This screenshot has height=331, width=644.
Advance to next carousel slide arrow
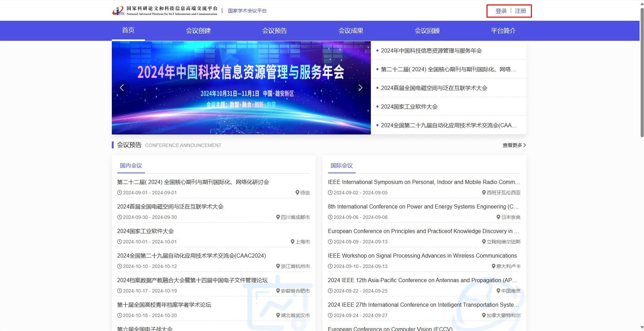tap(360, 88)
